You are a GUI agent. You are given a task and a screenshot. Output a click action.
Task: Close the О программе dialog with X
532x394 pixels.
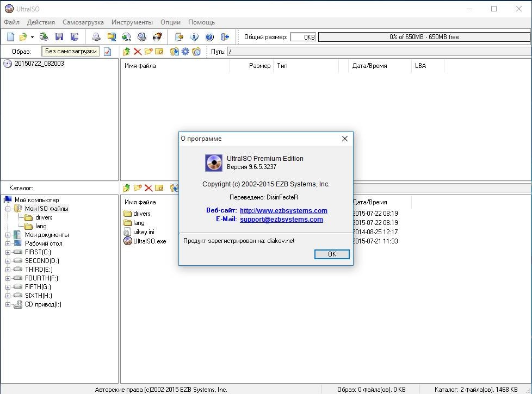[345, 139]
